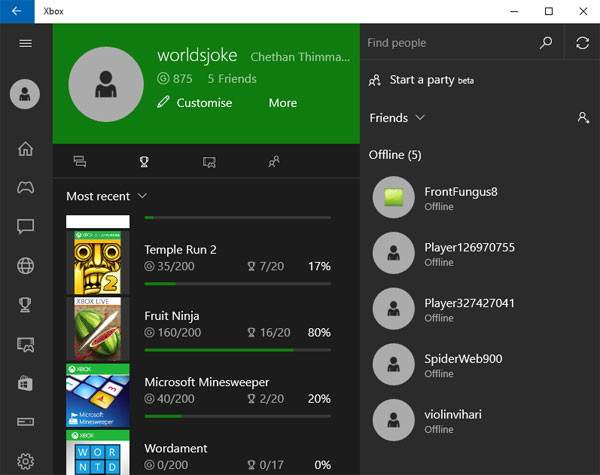Open the Store bag icon

[x=25, y=383]
